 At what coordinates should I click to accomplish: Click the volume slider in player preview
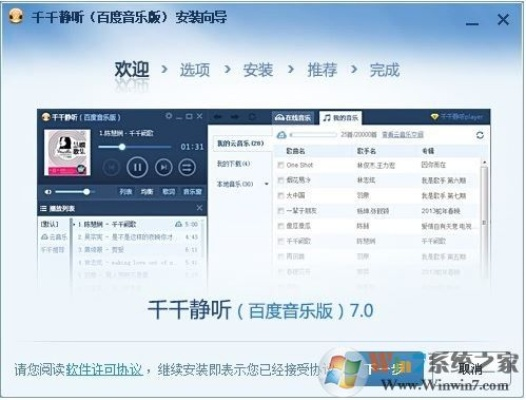(74, 192)
